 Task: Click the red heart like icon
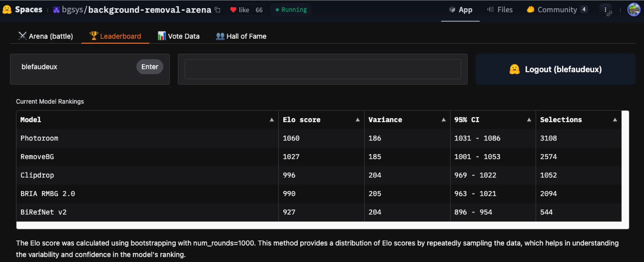point(233,10)
